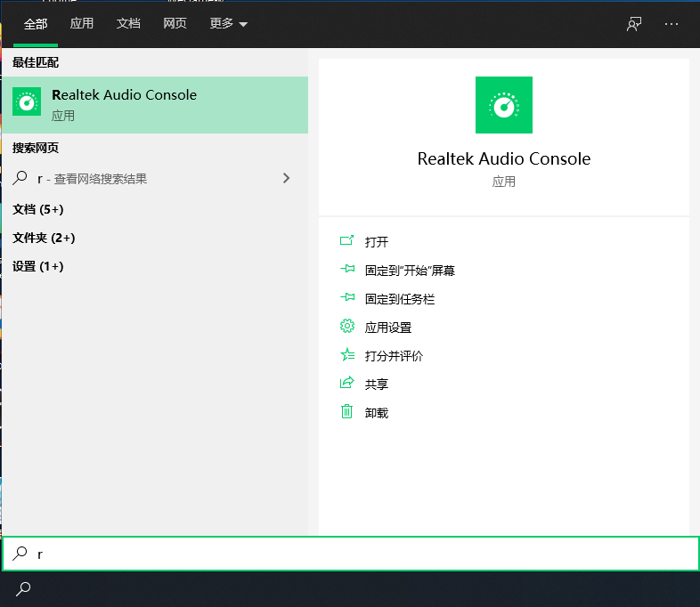This screenshot has height=607, width=700.
Task: Expand the 设置 (1+) category
Action: click(x=38, y=266)
